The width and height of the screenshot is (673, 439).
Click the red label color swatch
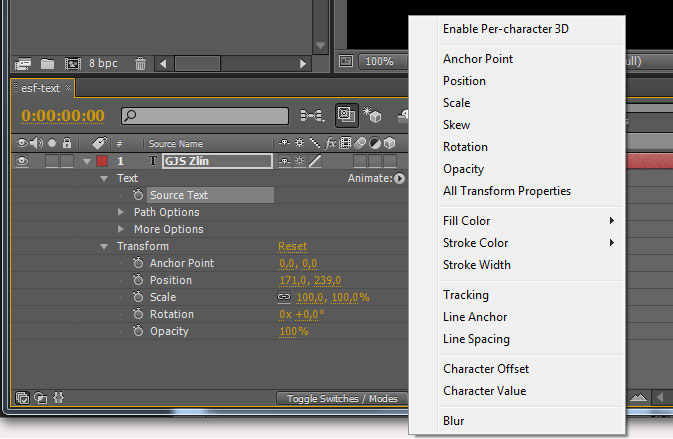tap(102, 161)
